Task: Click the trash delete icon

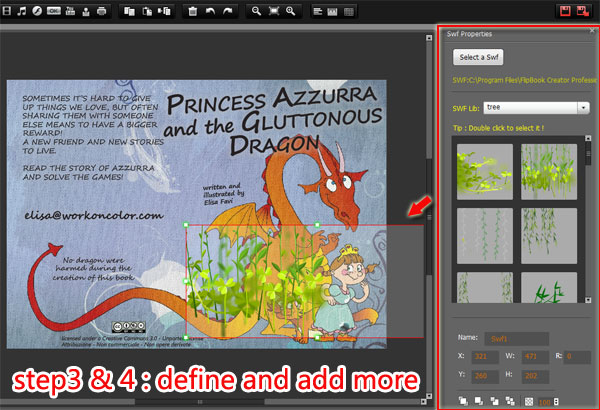Action: pyautogui.click(x=192, y=11)
